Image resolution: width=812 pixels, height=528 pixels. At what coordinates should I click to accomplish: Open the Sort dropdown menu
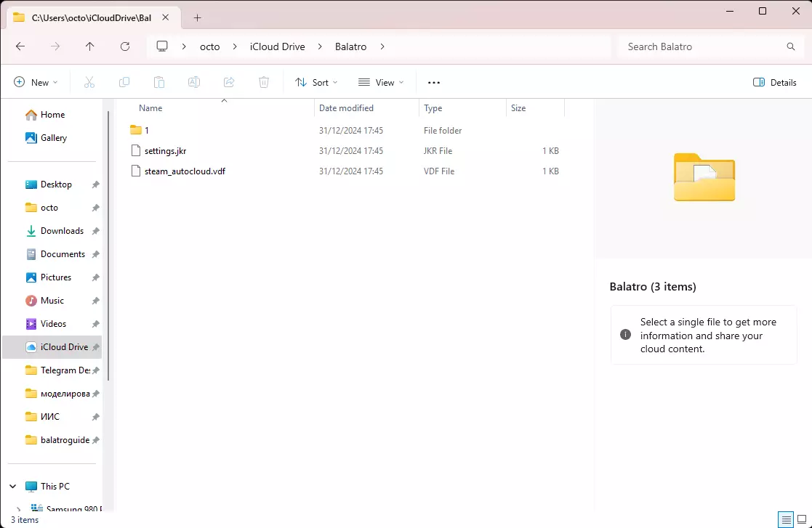[x=316, y=82]
